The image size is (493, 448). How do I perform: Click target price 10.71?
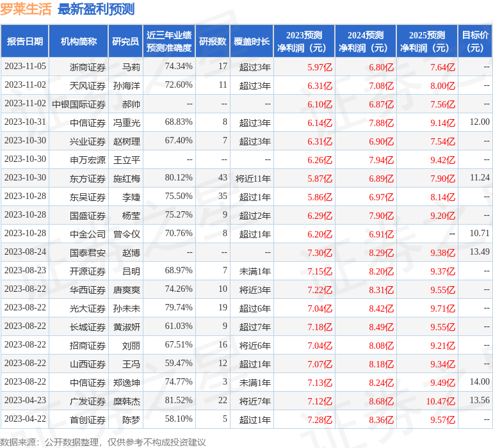click(x=480, y=233)
